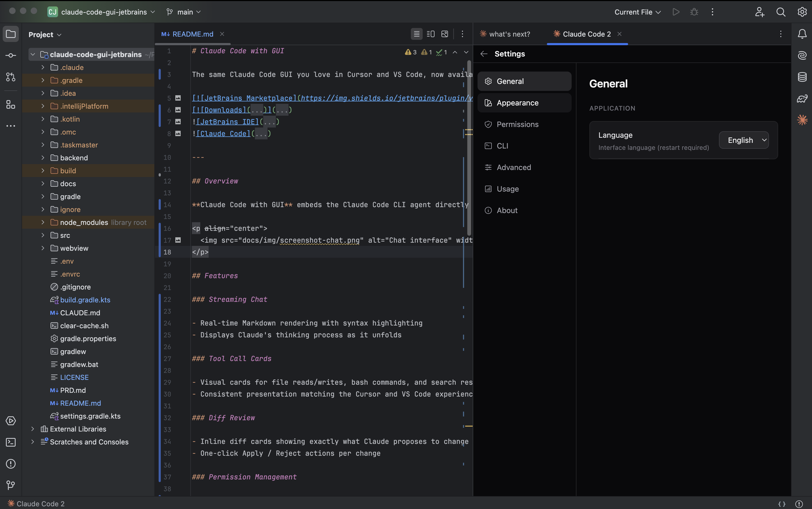Switch to editor and preview split view

click(x=430, y=34)
